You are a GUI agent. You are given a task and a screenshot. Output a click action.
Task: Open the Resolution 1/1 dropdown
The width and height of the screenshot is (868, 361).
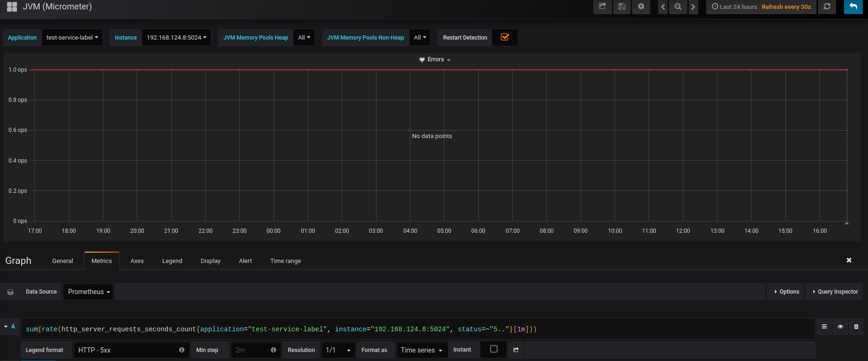(x=338, y=350)
